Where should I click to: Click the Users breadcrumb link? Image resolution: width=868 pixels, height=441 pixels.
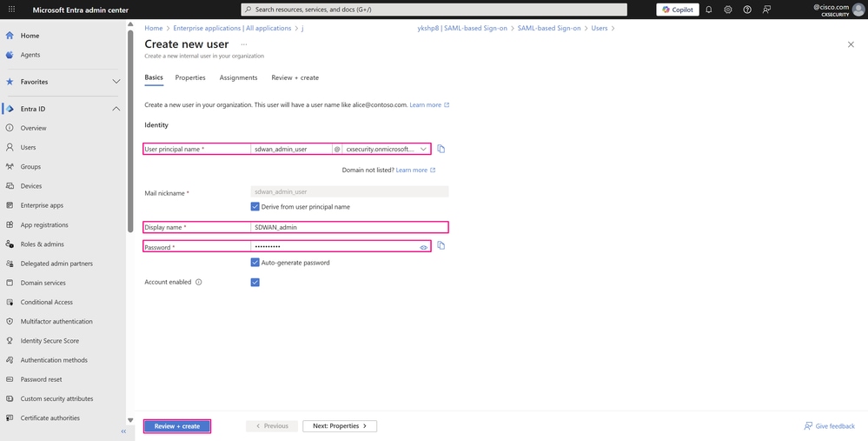tap(600, 28)
